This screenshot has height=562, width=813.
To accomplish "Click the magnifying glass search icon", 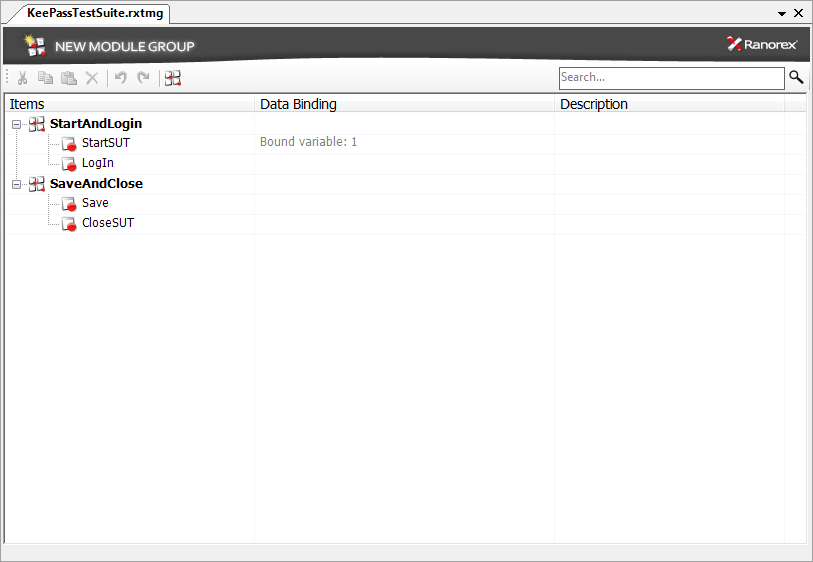I will 796,77.
